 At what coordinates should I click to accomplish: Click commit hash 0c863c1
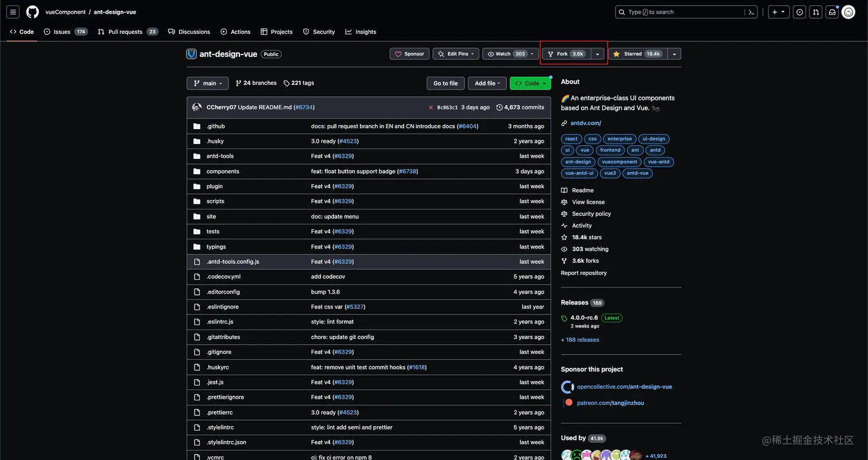click(447, 107)
